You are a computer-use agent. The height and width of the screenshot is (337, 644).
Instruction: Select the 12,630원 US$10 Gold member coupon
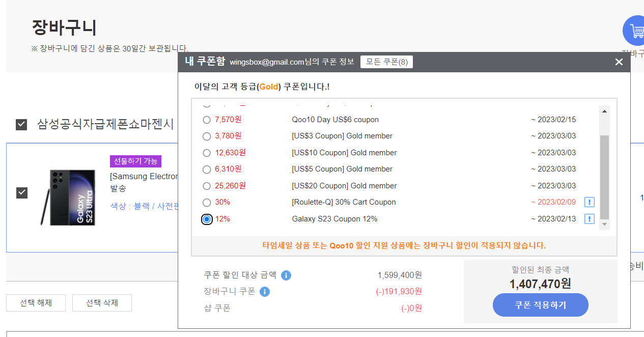tap(207, 153)
